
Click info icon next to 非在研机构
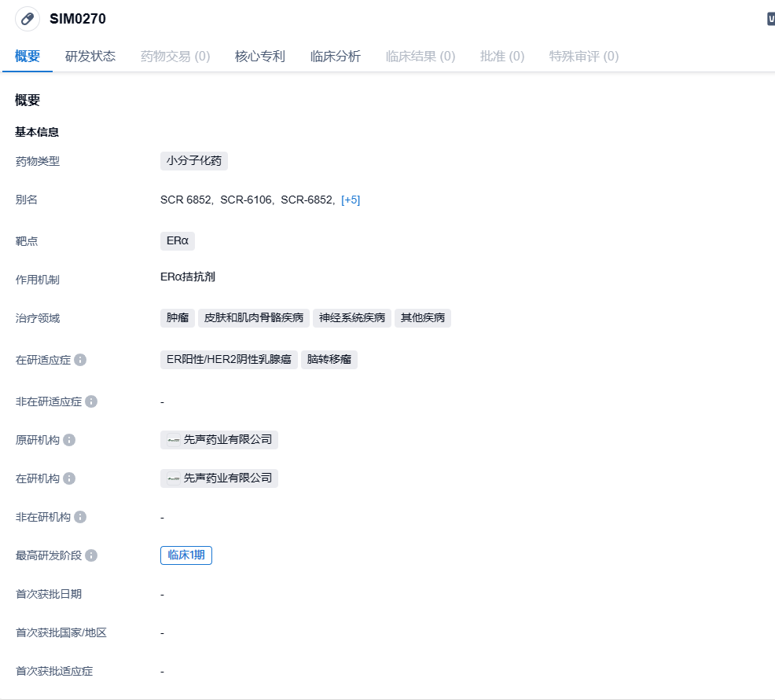coord(80,517)
